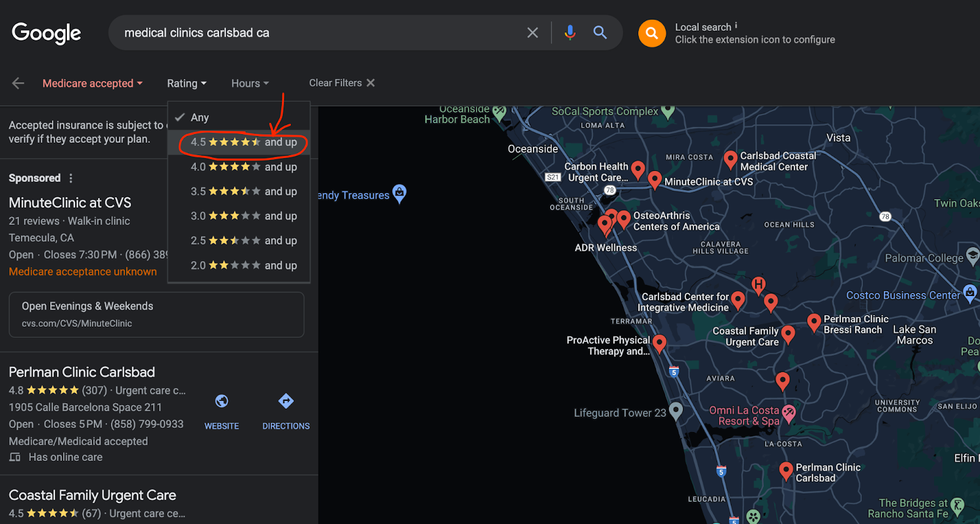Click the Trendy Treasures shopping marker
This screenshot has height=524, width=980.
pyautogui.click(x=399, y=194)
